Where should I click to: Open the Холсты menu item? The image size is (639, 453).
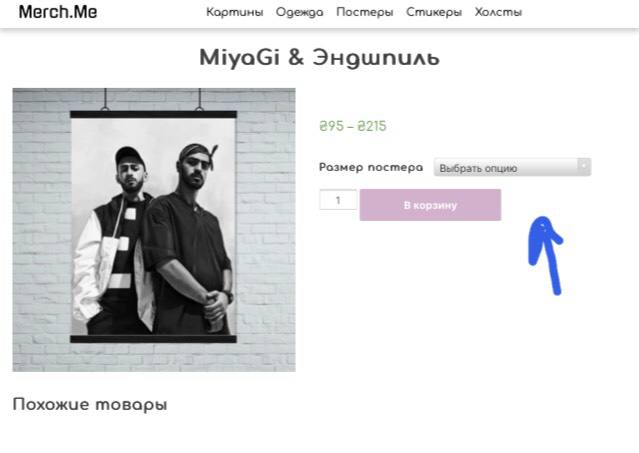coord(498,12)
